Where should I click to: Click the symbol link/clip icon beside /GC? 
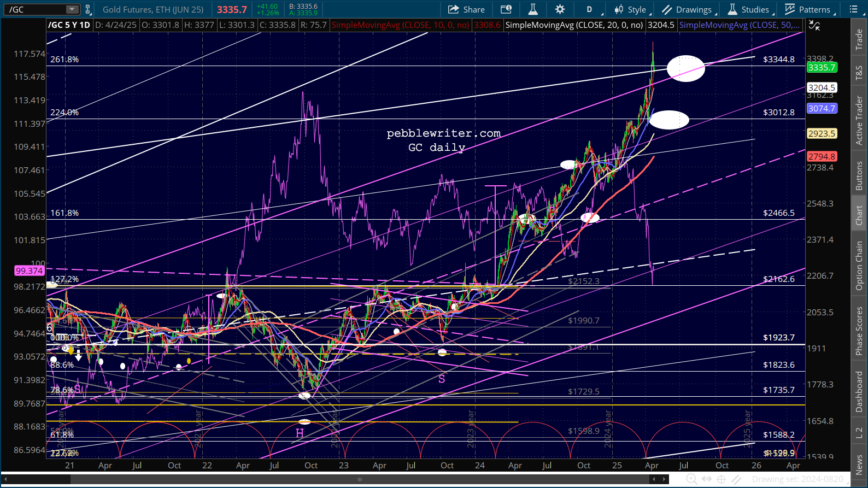coord(87,9)
